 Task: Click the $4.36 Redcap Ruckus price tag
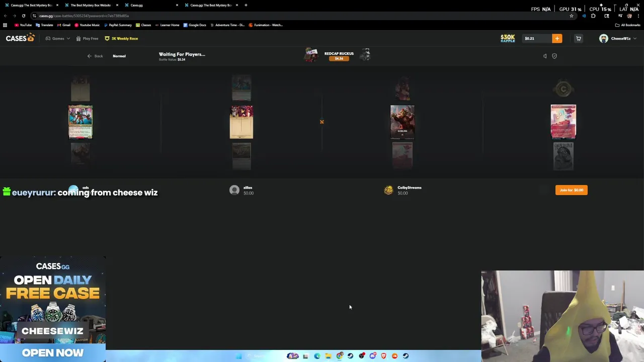pos(339,59)
